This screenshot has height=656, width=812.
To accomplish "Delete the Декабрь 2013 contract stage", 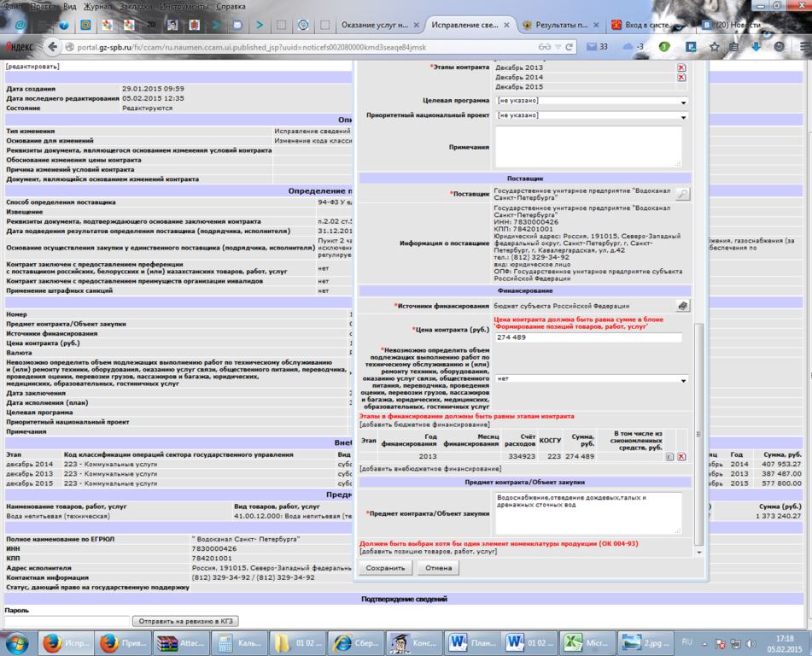I will [x=681, y=67].
